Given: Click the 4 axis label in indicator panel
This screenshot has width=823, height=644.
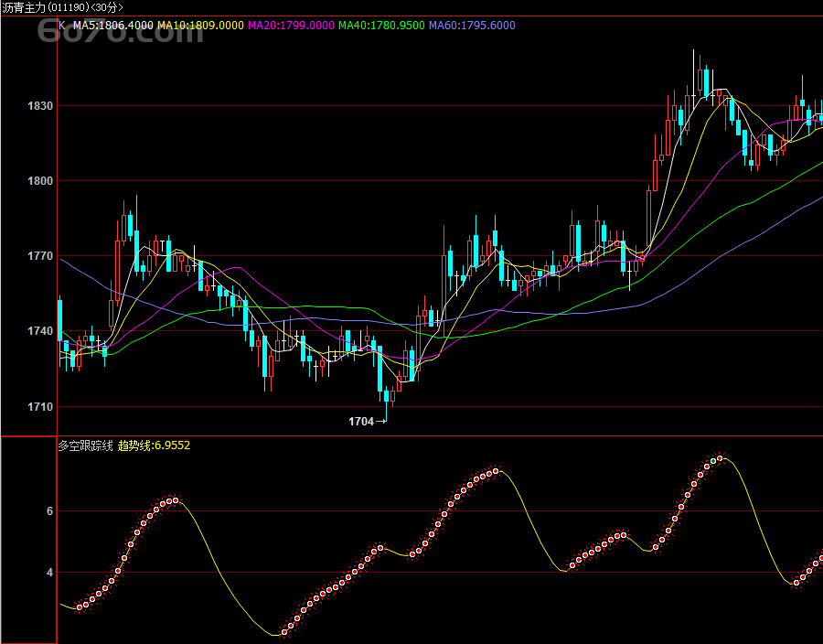Looking at the screenshot, I should point(50,573).
